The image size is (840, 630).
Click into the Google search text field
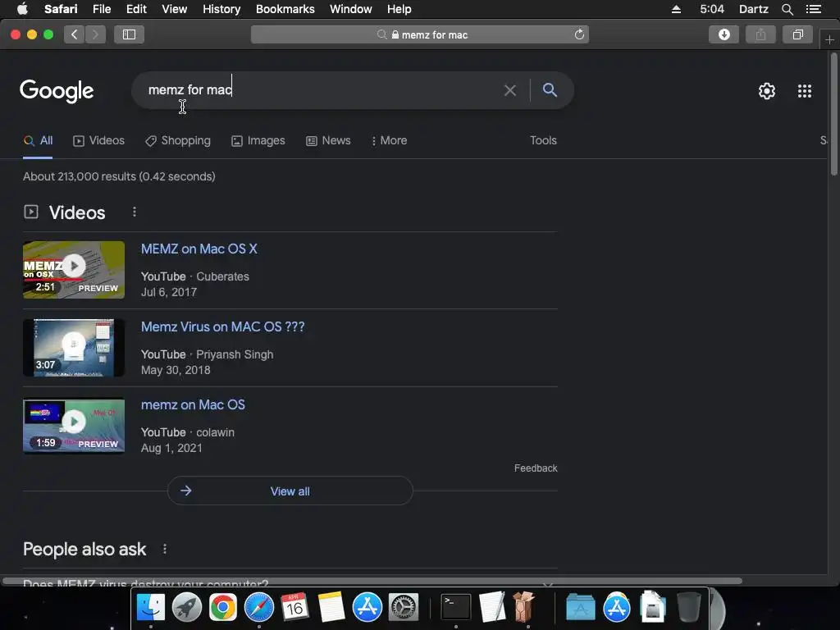click(x=322, y=90)
